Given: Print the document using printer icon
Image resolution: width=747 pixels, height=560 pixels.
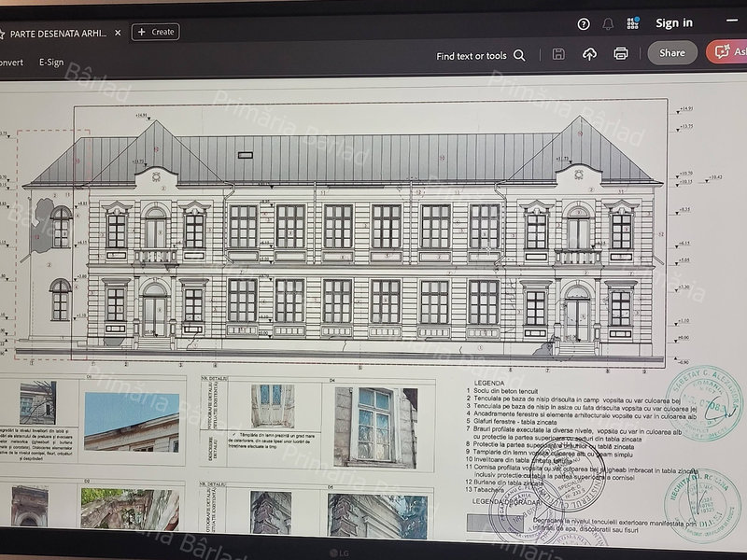Looking at the screenshot, I should pos(621,54).
